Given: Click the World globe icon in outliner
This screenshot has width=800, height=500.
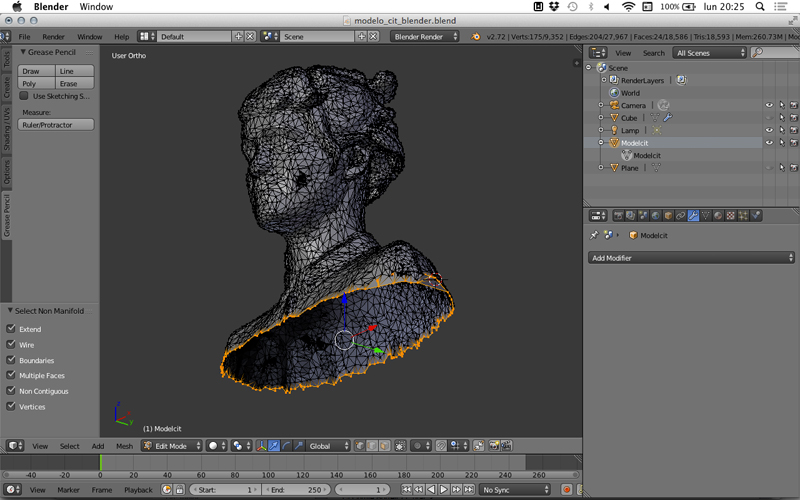Looking at the screenshot, I should click(614, 93).
